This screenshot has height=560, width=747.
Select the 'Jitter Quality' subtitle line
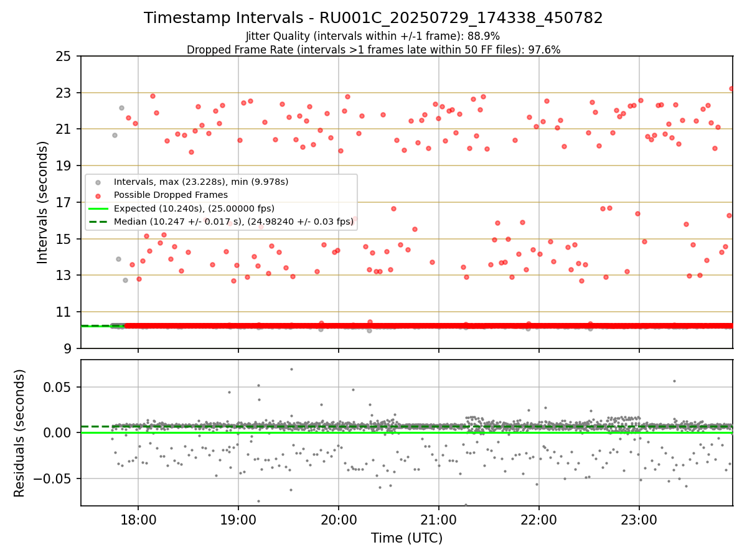point(373,36)
